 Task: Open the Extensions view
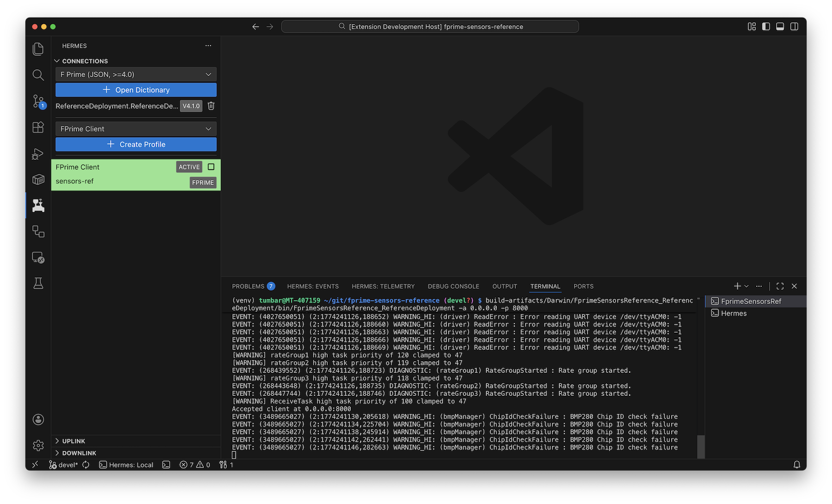pos(38,127)
